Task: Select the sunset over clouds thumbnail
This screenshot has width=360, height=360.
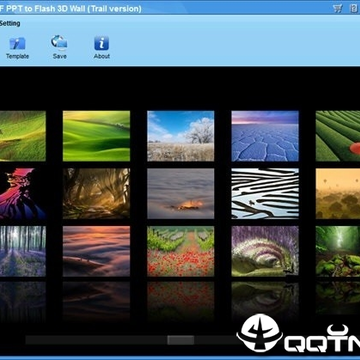Action: click(96, 251)
